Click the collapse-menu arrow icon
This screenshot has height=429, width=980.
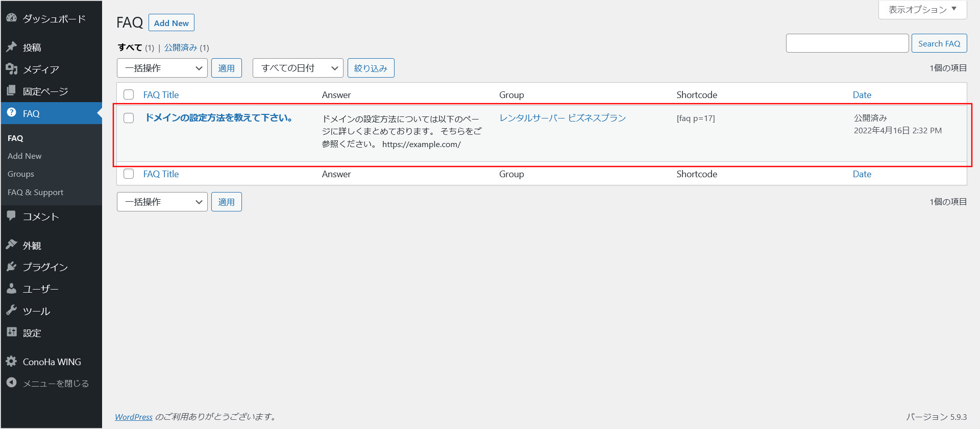[11, 383]
